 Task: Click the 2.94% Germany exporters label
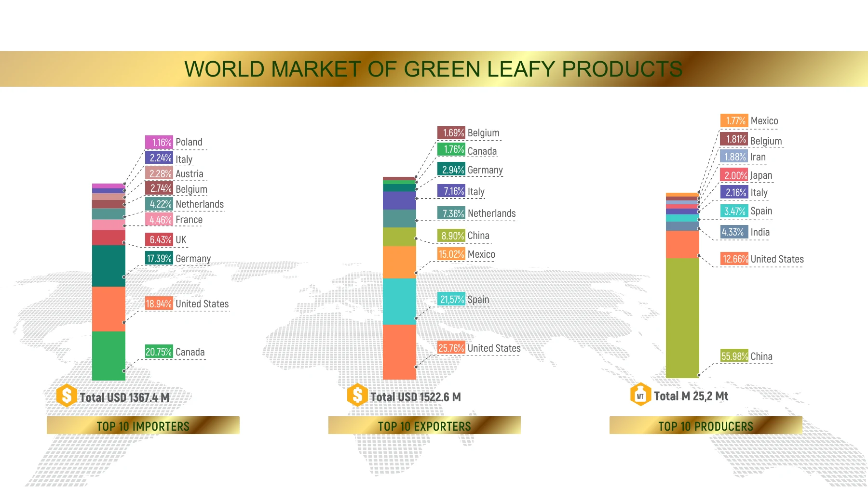pos(470,169)
